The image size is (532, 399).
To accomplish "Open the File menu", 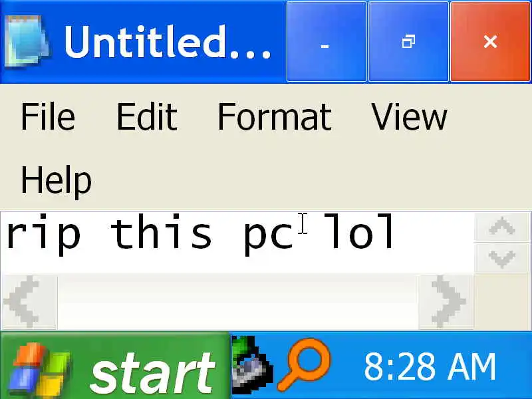I will (x=48, y=117).
